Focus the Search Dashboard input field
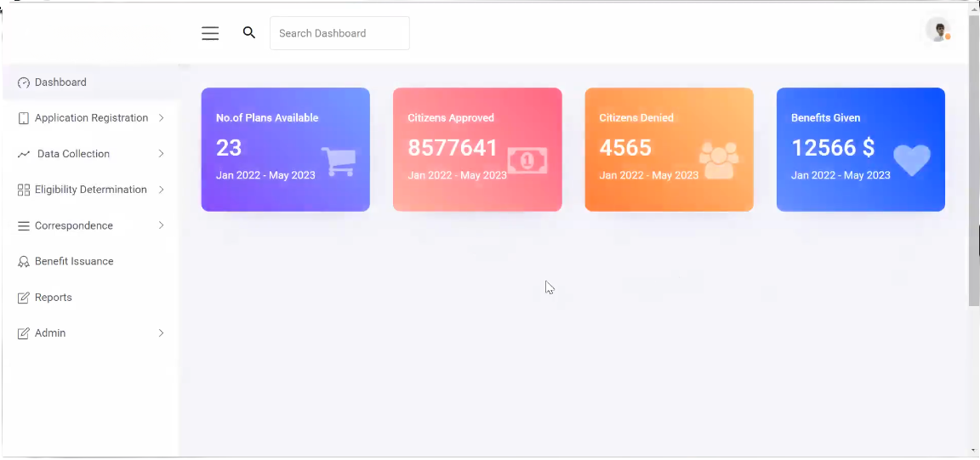 [339, 33]
